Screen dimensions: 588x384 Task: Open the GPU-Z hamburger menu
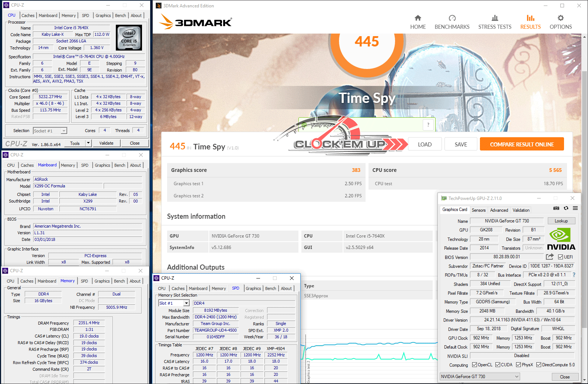575,208
